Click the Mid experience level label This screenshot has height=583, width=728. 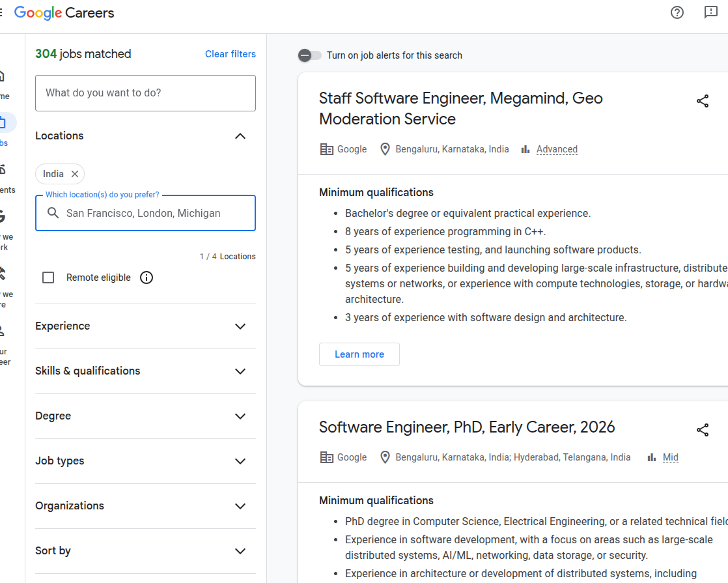671,457
